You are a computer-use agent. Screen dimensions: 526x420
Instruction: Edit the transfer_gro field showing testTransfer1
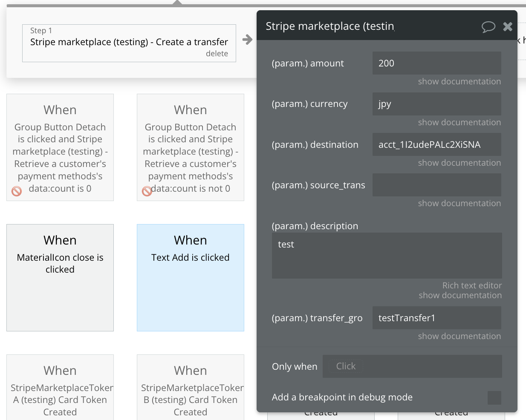(x=437, y=318)
